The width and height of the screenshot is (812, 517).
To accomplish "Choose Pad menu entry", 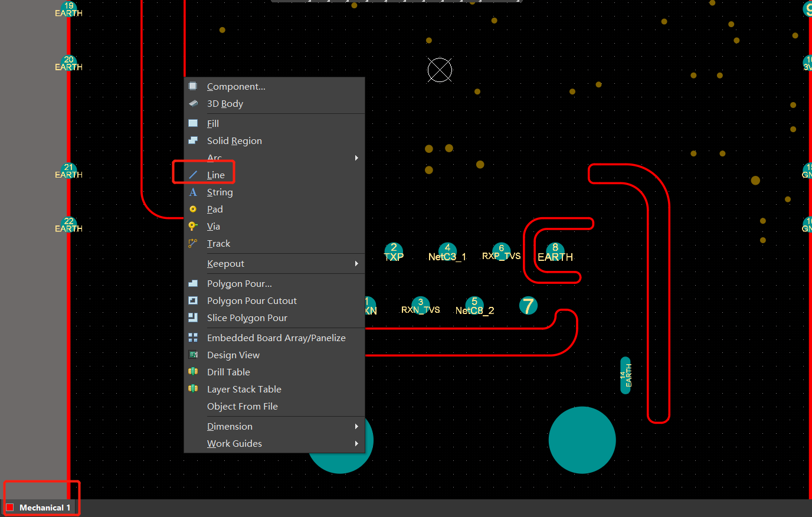I will [x=274, y=209].
